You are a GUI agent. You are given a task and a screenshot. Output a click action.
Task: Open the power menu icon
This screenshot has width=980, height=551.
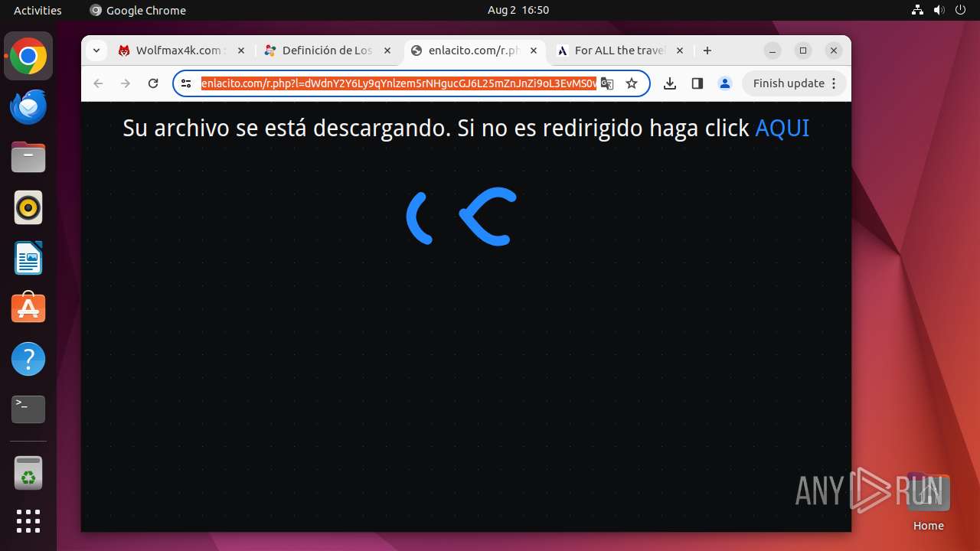pos(961,10)
